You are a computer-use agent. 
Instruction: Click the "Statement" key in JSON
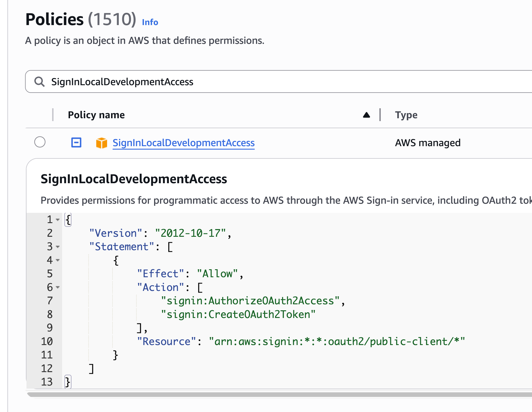pos(122,246)
